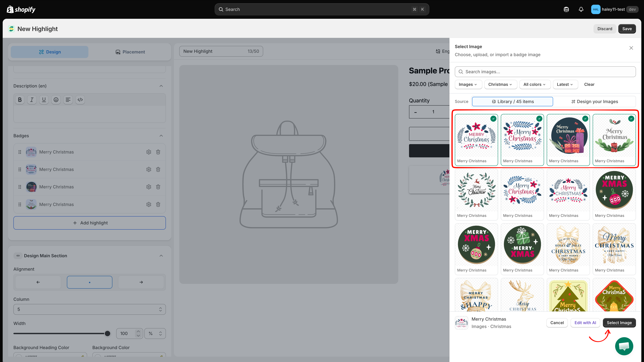Click the Discard button
The height and width of the screenshot is (362, 644).
point(605,29)
